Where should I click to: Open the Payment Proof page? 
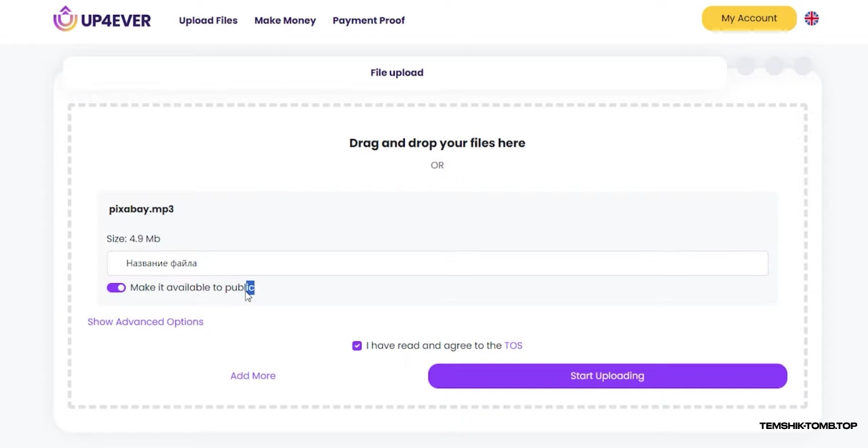368,20
